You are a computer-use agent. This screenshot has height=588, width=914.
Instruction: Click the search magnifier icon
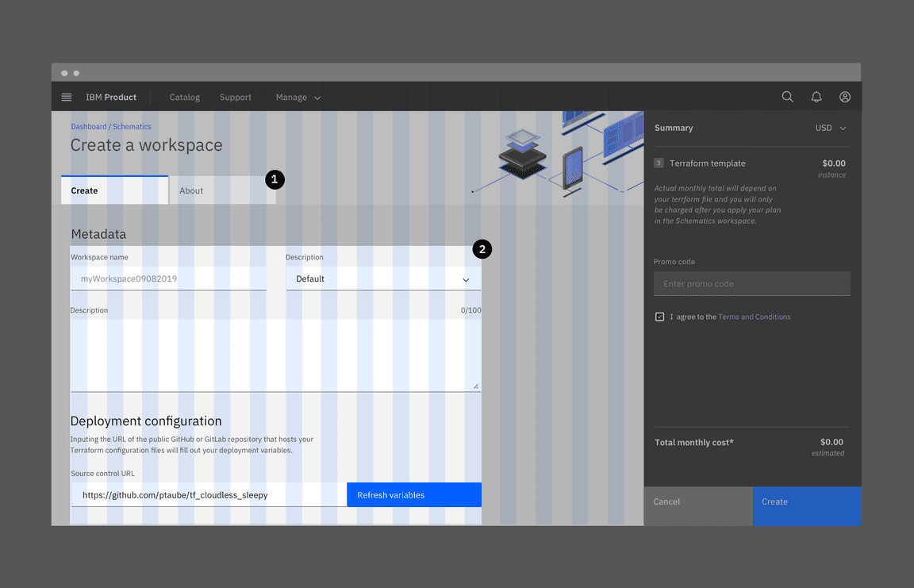(x=787, y=97)
